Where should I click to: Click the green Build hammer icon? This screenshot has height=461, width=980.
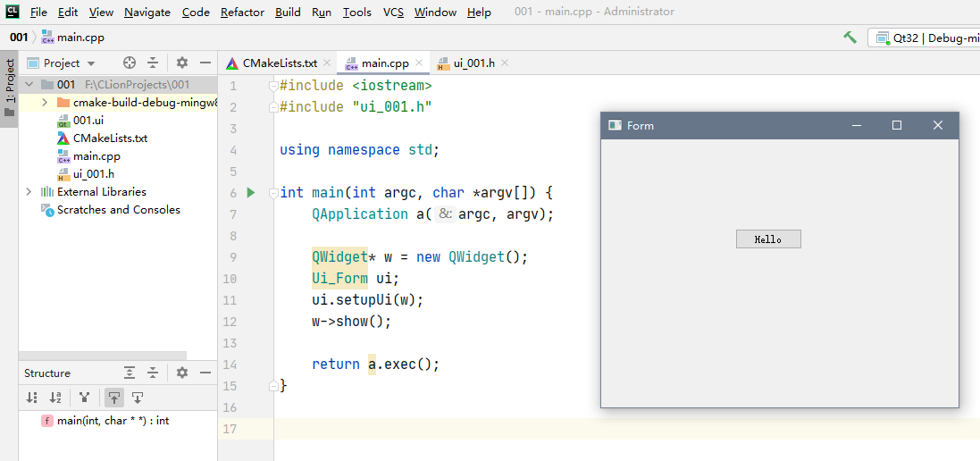coord(850,38)
